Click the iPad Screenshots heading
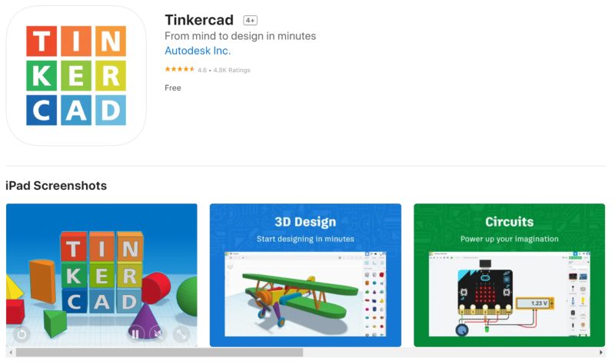This screenshot has height=364, width=615. tap(56, 186)
